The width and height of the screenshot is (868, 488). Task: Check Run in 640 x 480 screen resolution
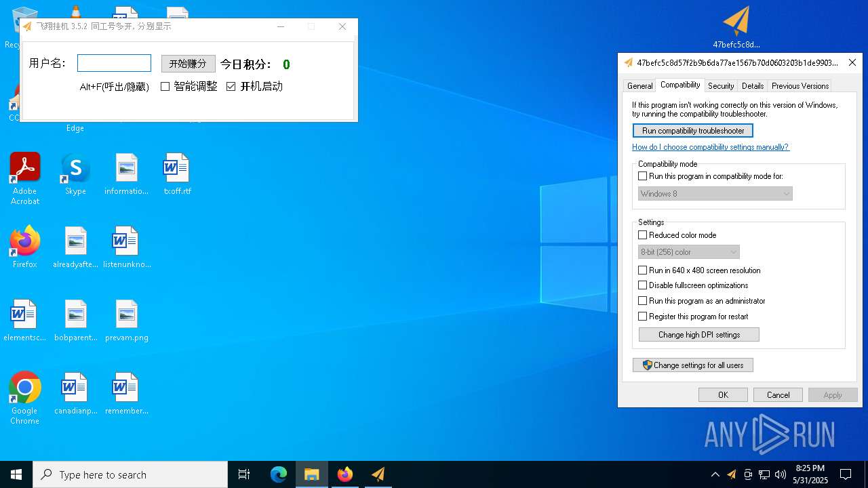pyautogui.click(x=643, y=270)
